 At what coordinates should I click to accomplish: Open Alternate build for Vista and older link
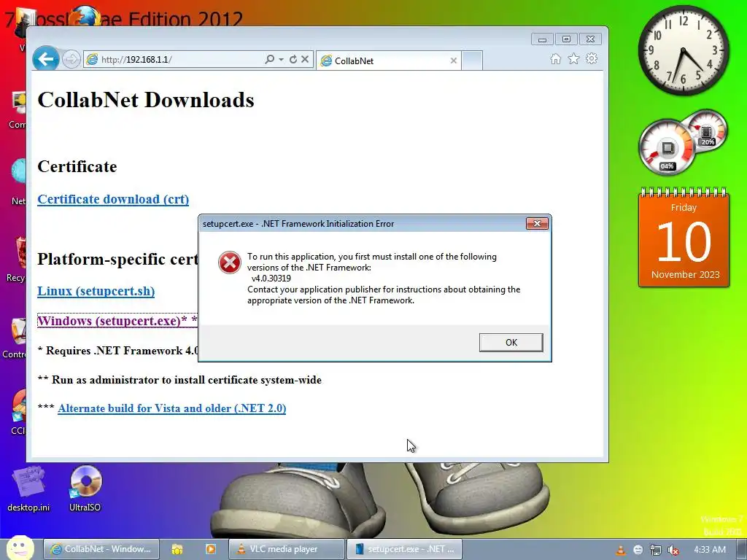[x=171, y=408]
